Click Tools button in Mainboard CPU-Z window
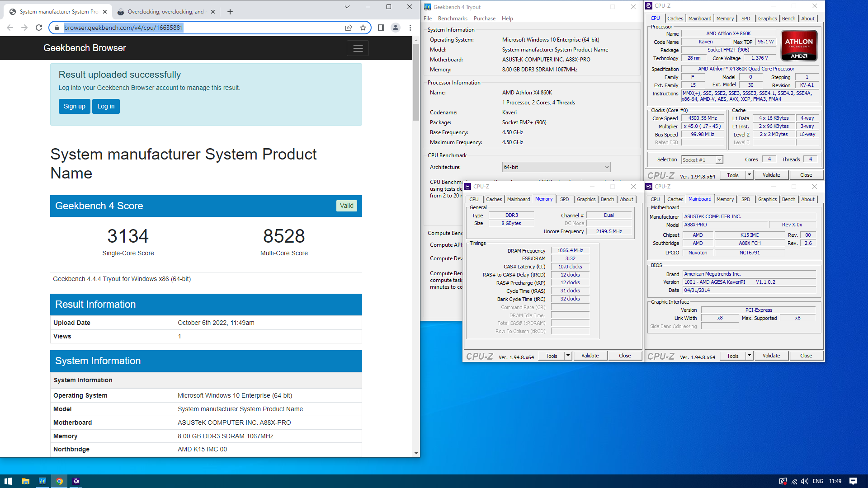 click(733, 356)
